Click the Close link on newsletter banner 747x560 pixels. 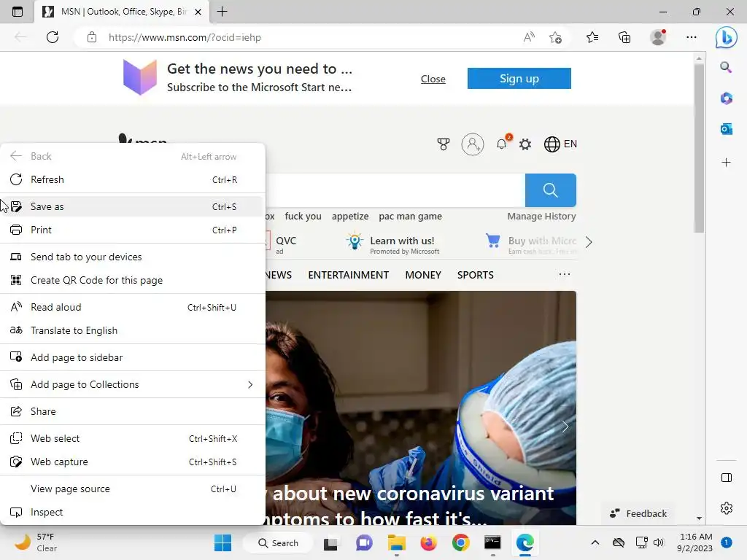click(x=433, y=79)
